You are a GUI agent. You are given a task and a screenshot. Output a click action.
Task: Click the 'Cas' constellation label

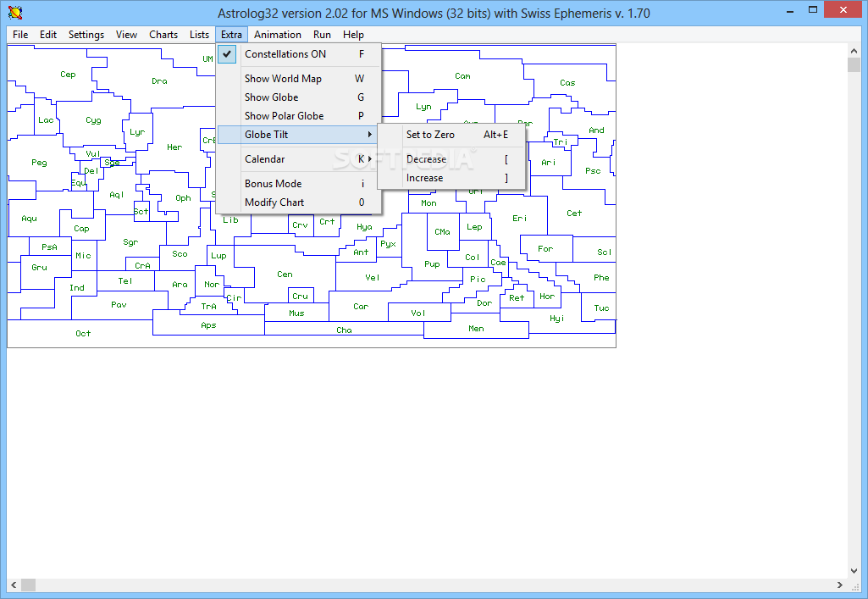[x=567, y=82]
